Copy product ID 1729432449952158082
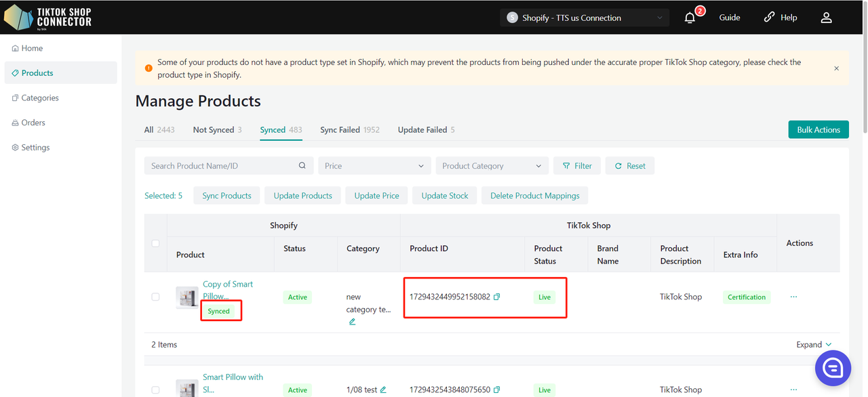The image size is (868, 397). 497,297
